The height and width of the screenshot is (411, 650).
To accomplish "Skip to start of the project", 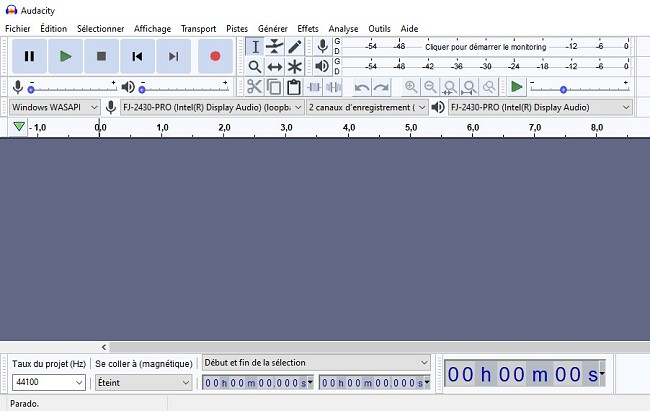I will point(137,56).
